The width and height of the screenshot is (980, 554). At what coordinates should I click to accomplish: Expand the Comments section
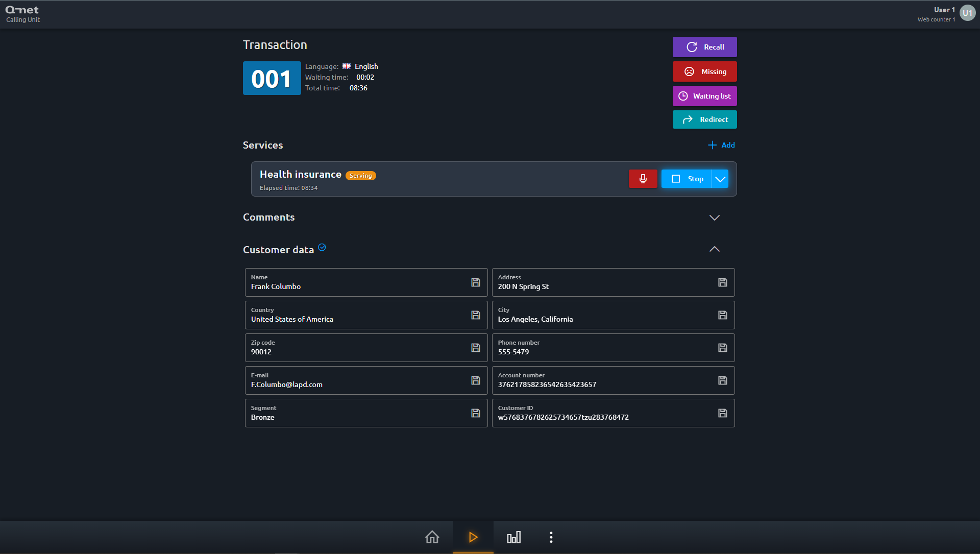point(715,218)
